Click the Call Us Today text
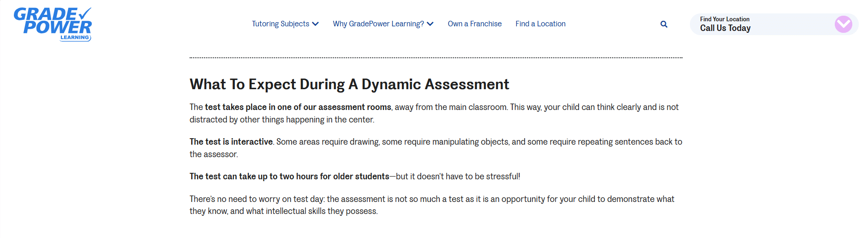Screen dimensions: 868x238 (x=725, y=29)
